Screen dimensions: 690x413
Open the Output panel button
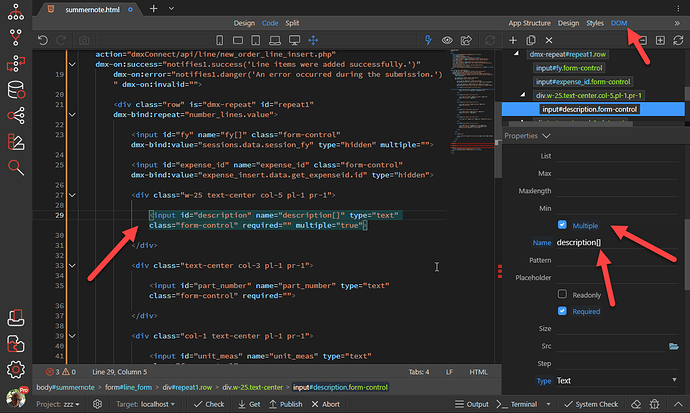472,404
